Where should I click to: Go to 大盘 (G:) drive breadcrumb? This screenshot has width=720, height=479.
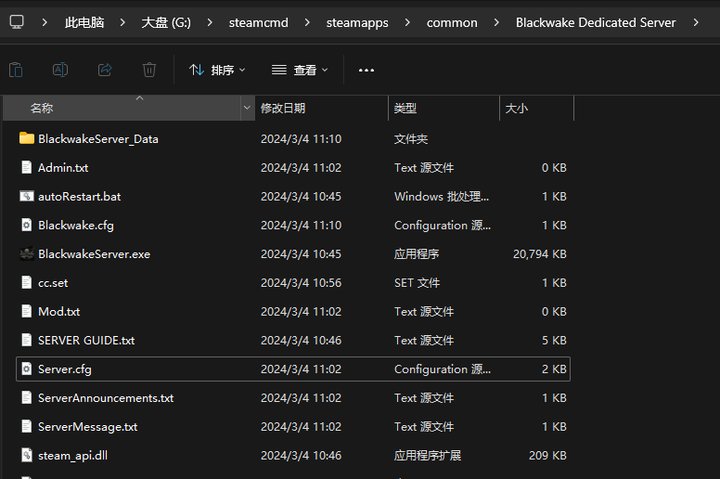click(166, 22)
